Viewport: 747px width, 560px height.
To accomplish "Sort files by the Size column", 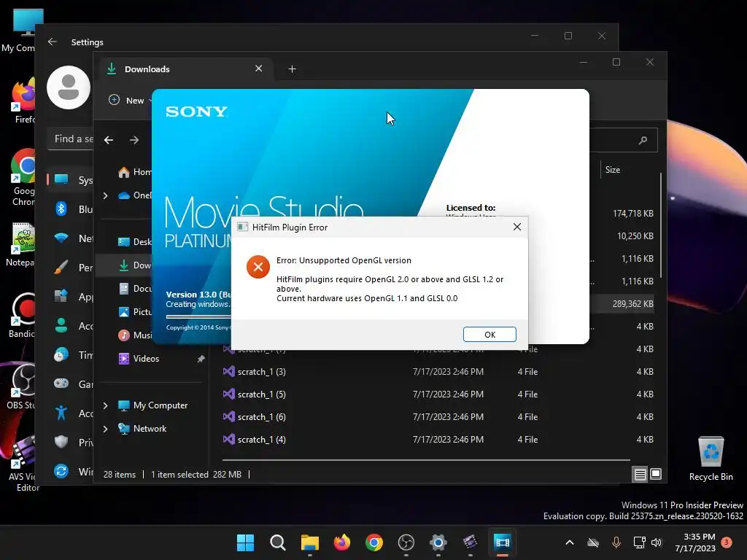I will pyautogui.click(x=613, y=169).
